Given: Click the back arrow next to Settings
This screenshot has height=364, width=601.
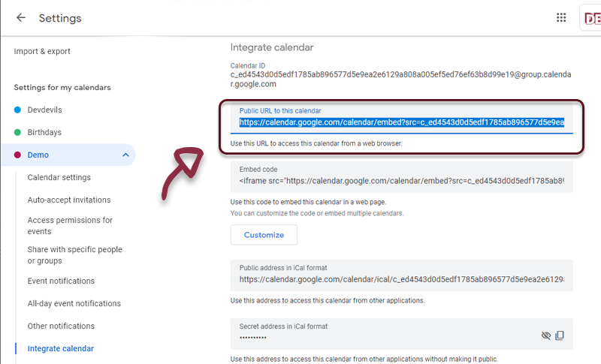Looking at the screenshot, I should (20, 18).
